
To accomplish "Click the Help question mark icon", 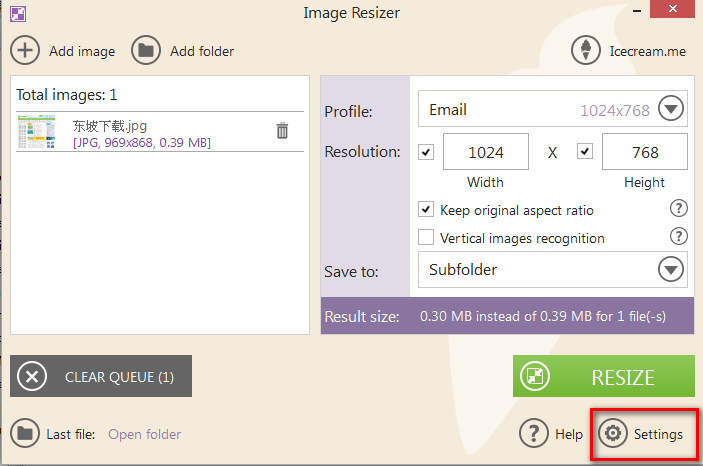I will pyautogui.click(x=534, y=434).
